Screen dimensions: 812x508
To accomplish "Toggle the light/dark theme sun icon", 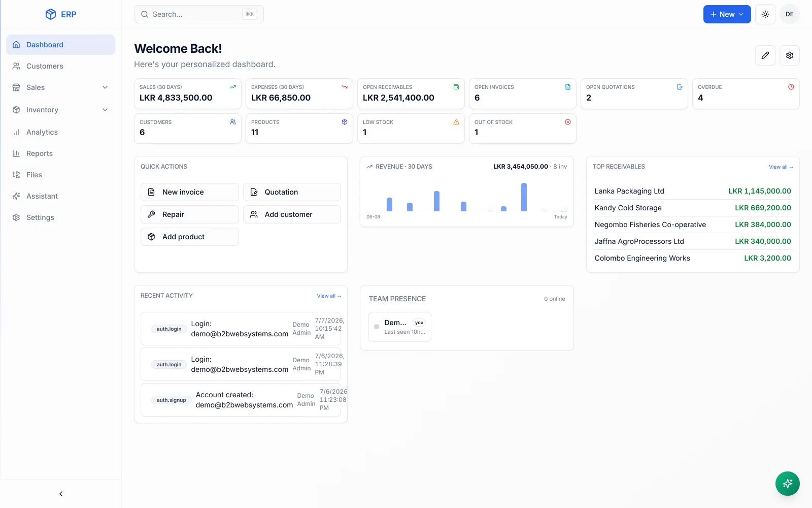I will coord(765,14).
